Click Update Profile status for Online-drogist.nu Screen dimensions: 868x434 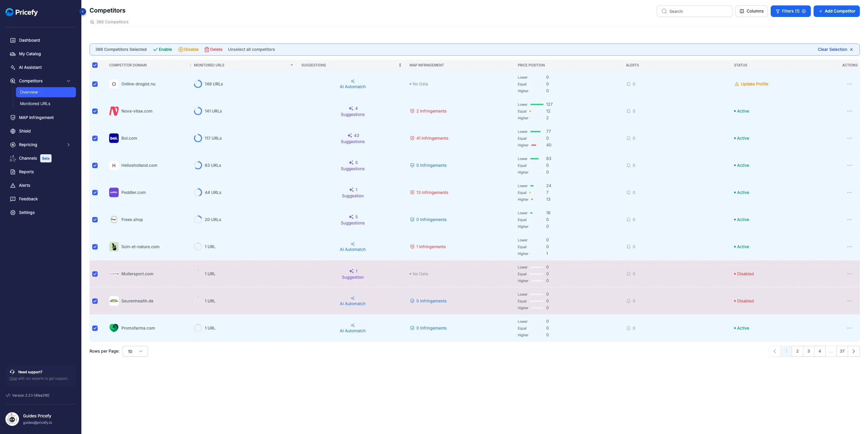point(751,84)
